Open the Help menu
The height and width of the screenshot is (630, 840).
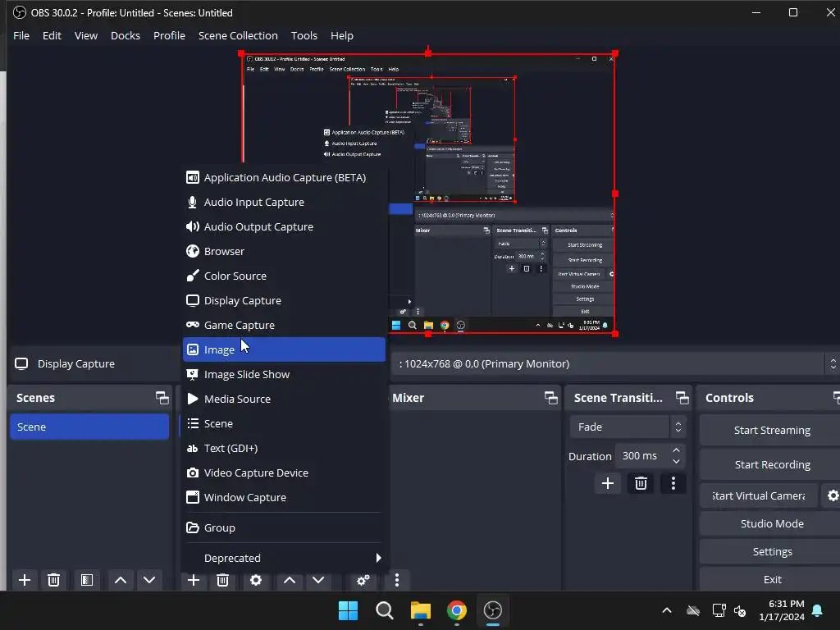(342, 36)
